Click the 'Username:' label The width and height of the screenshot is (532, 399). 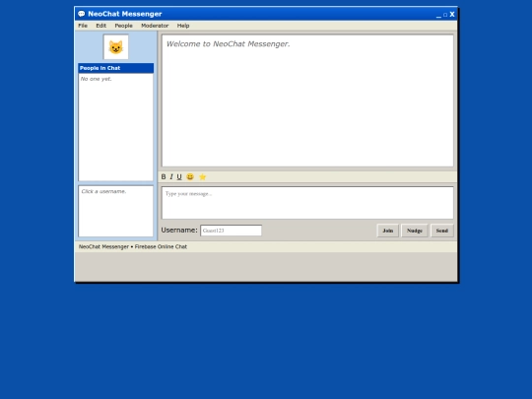(179, 230)
